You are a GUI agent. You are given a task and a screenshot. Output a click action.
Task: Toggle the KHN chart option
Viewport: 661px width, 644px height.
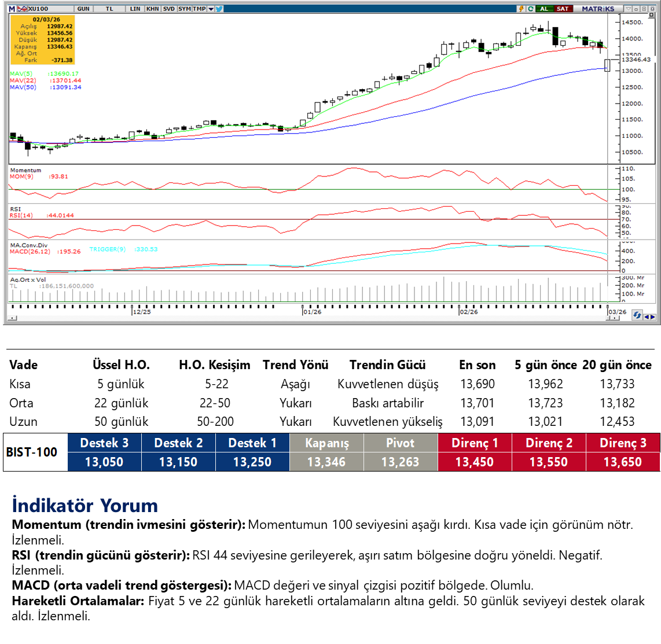click(x=153, y=9)
